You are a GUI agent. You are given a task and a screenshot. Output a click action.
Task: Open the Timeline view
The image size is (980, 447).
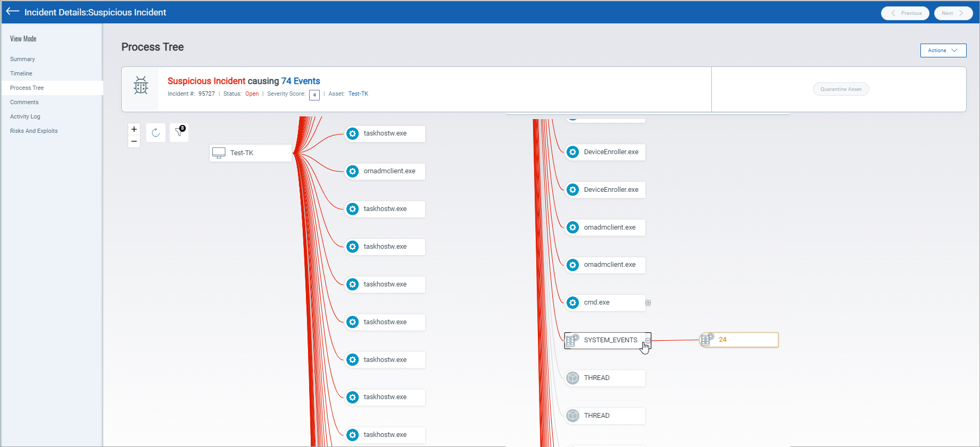21,73
